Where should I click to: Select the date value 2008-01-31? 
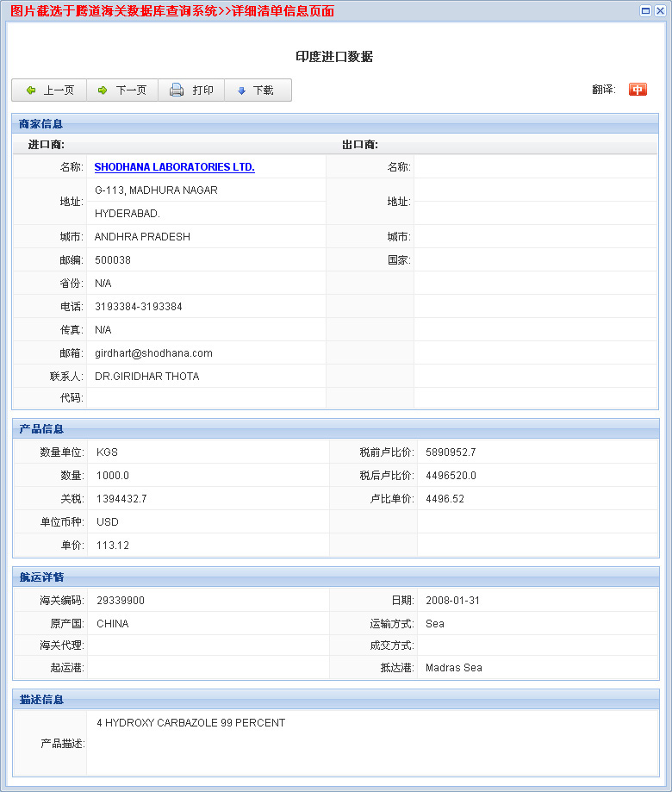pos(452,601)
